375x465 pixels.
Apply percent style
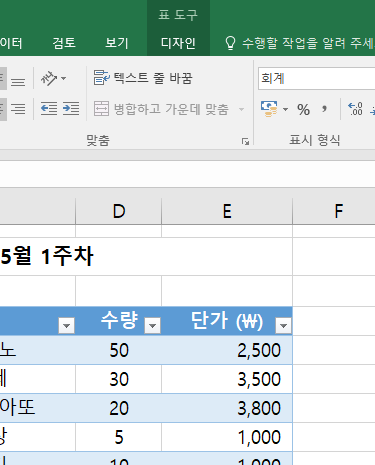click(303, 109)
